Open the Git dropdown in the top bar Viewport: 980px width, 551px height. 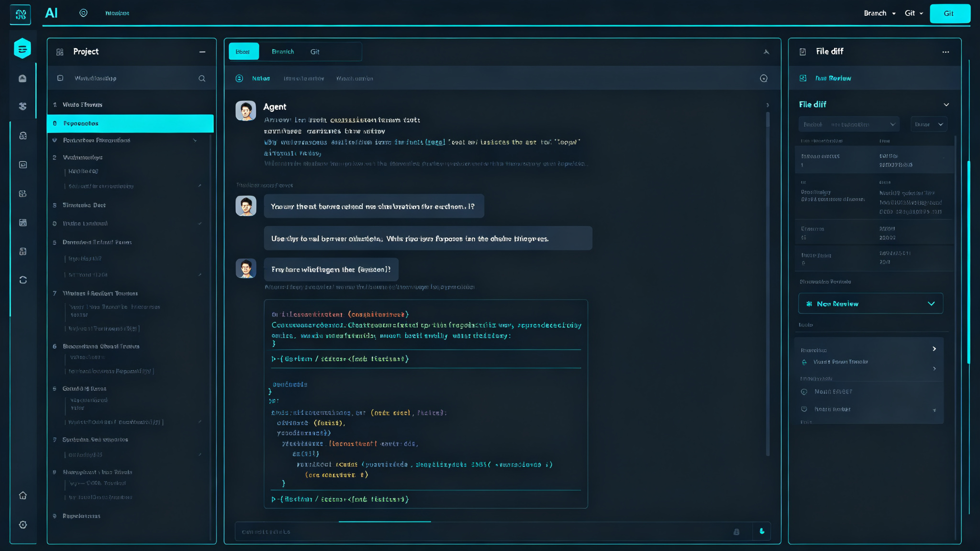[x=914, y=13]
